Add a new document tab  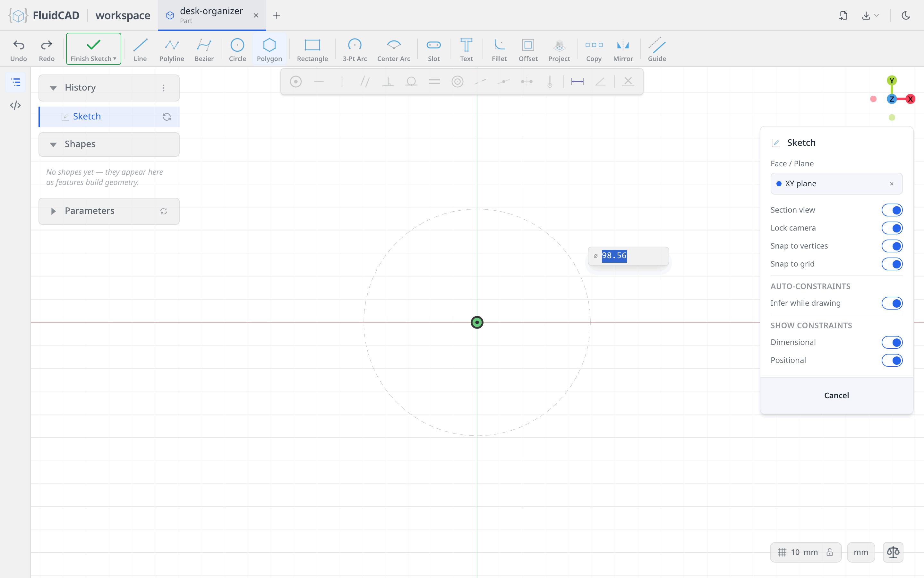tap(277, 15)
